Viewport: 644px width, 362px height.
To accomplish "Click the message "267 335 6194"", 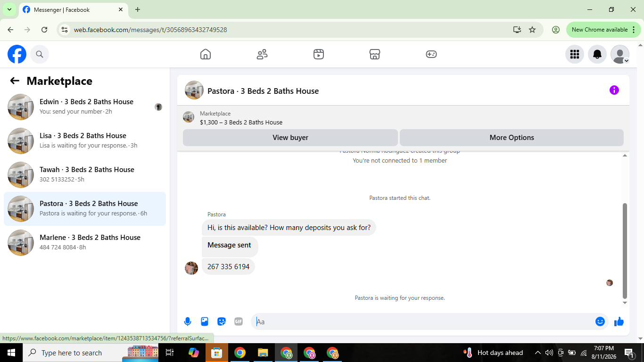I will coord(228,267).
